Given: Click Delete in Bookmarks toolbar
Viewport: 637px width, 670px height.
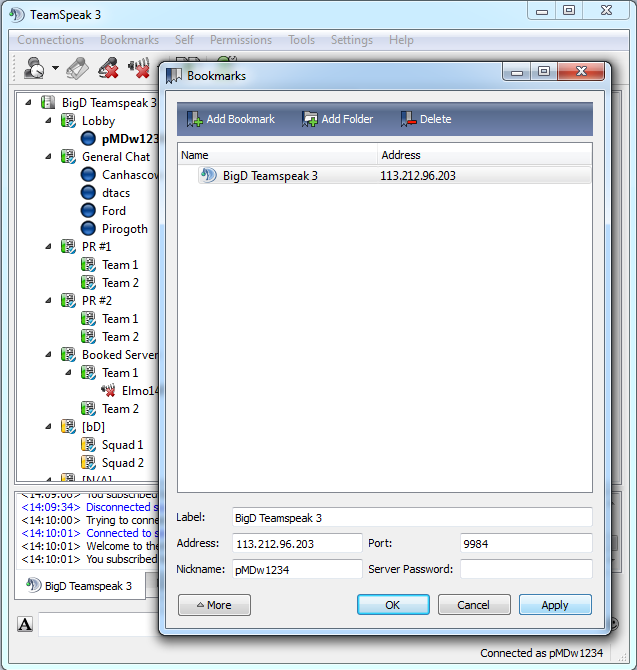Looking at the screenshot, I should click(426, 119).
